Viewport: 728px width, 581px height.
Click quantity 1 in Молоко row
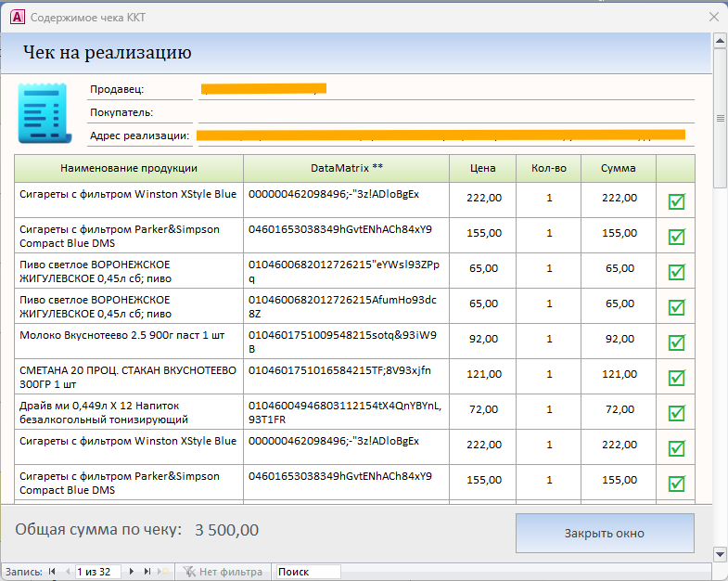click(x=549, y=339)
